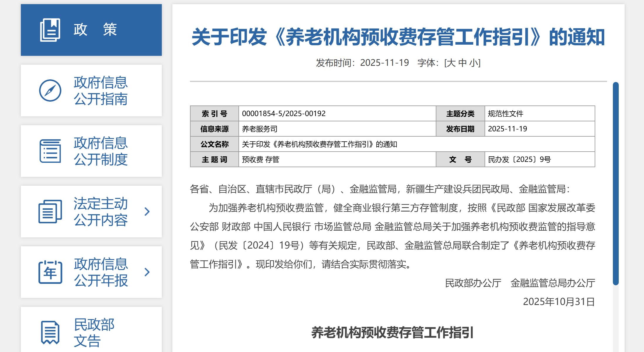Expand the 政府信息公开年报 chevron arrow
This screenshot has height=352, width=644.
(x=147, y=272)
